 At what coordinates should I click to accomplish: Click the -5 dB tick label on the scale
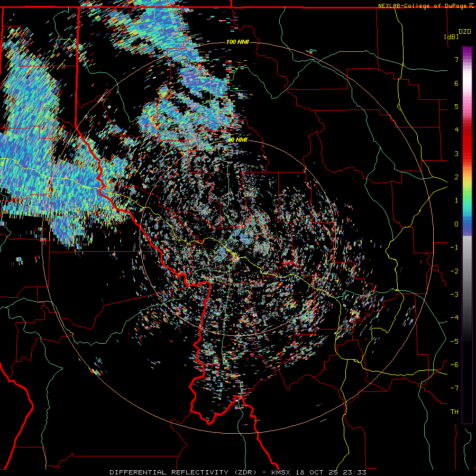(x=454, y=341)
